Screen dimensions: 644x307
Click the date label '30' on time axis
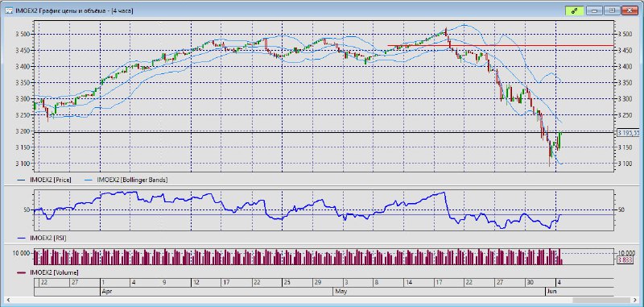530,282
